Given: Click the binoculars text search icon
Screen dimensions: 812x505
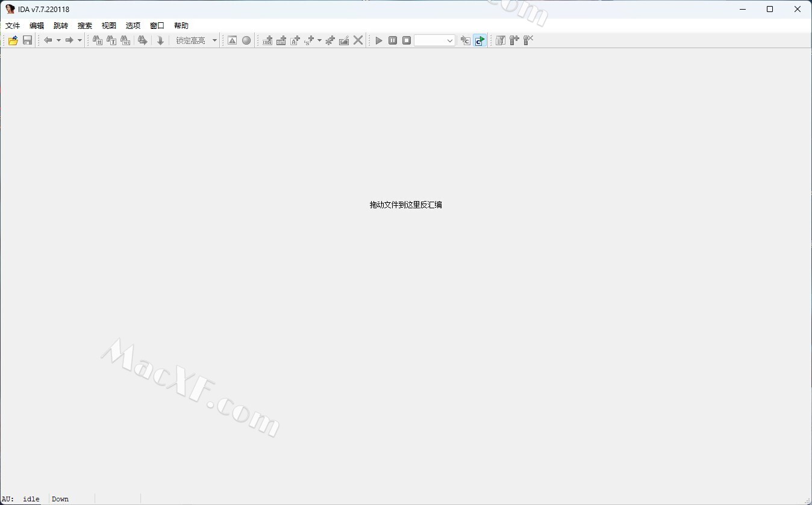Looking at the screenshot, I should tap(111, 40).
